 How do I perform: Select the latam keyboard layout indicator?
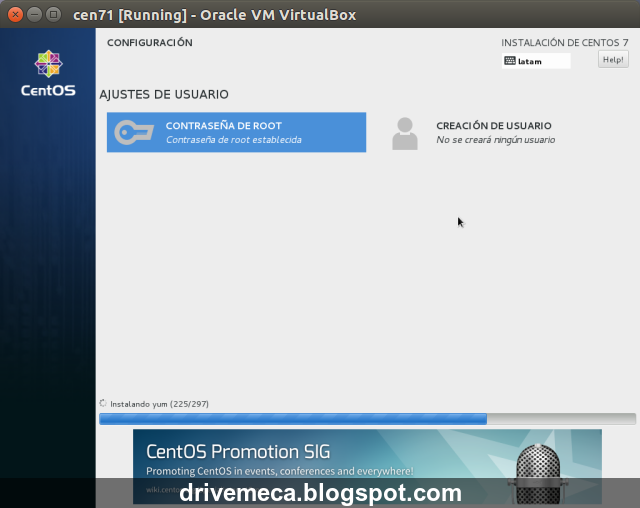click(x=536, y=61)
